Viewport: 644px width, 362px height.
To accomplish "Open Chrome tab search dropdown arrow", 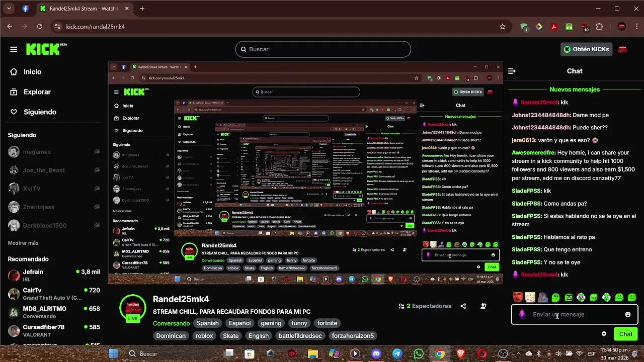I will 10,9.
